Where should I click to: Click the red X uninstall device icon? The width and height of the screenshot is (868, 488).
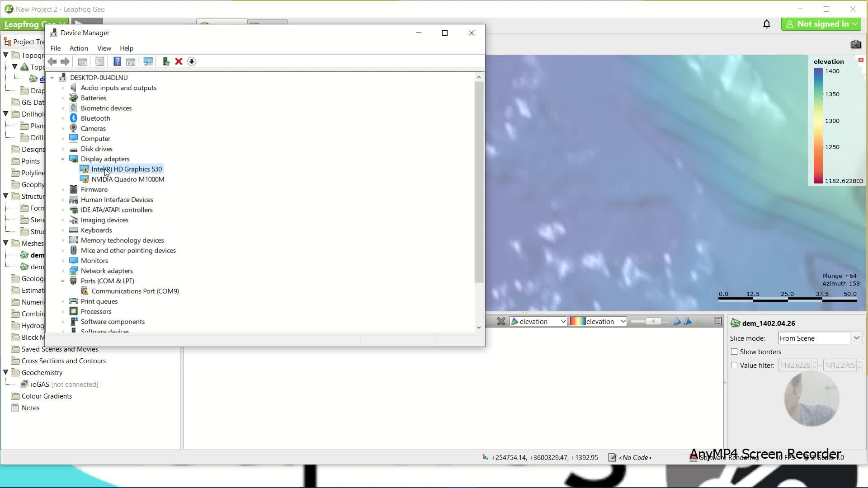pyautogui.click(x=179, y=61)
